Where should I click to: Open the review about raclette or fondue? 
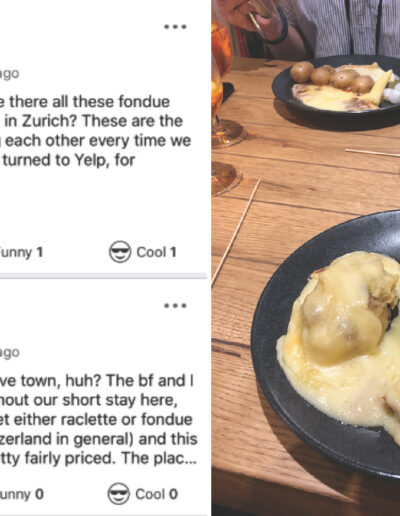point(99,419)
